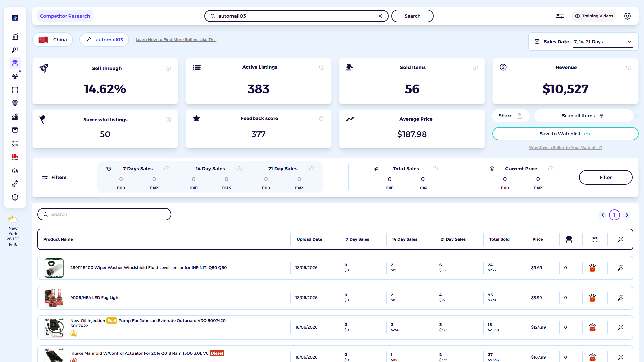Open the sidebar icon with buildings and a figure

(15, 117)
